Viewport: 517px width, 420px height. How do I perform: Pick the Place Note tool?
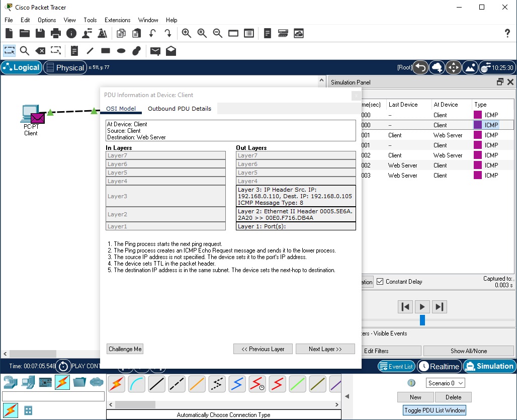(74, 51)
